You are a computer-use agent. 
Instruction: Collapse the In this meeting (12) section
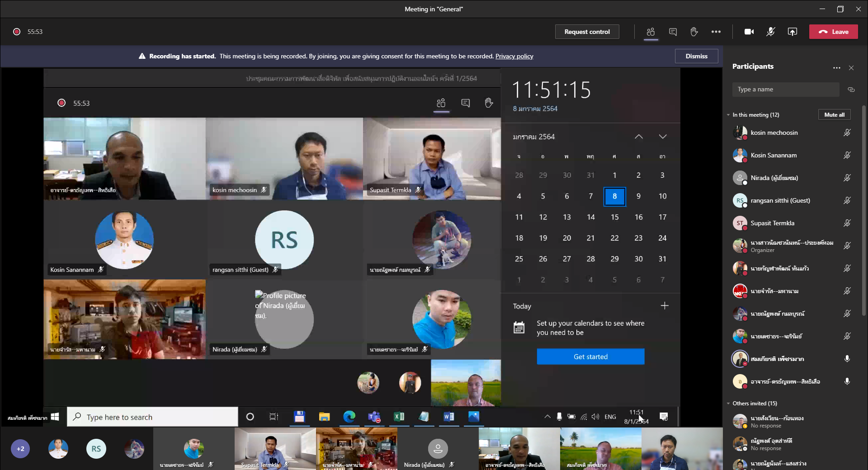tap(728, 115)
